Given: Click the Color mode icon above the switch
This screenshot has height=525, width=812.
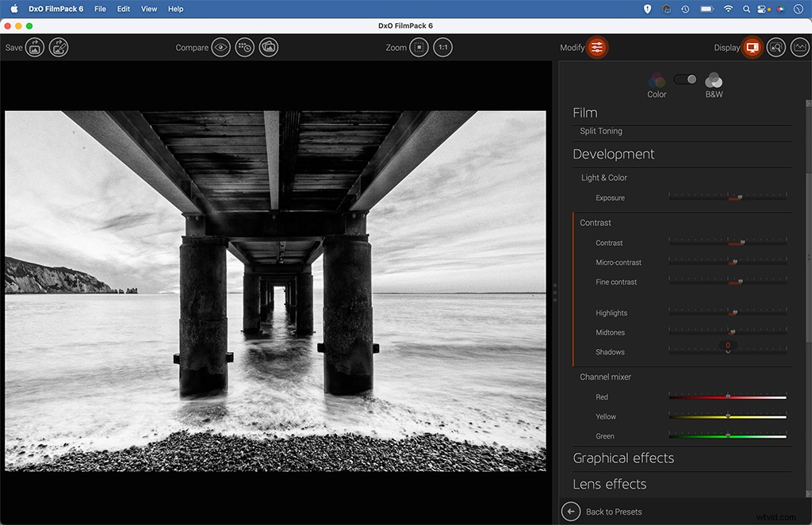Looking at the screenshot, I should click(x=657, y=81).
